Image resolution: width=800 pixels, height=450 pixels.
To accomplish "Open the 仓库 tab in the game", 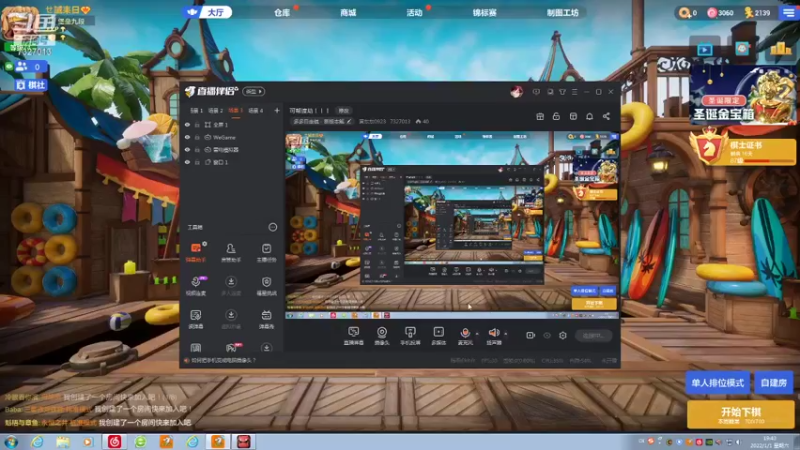I will (282, 12).
